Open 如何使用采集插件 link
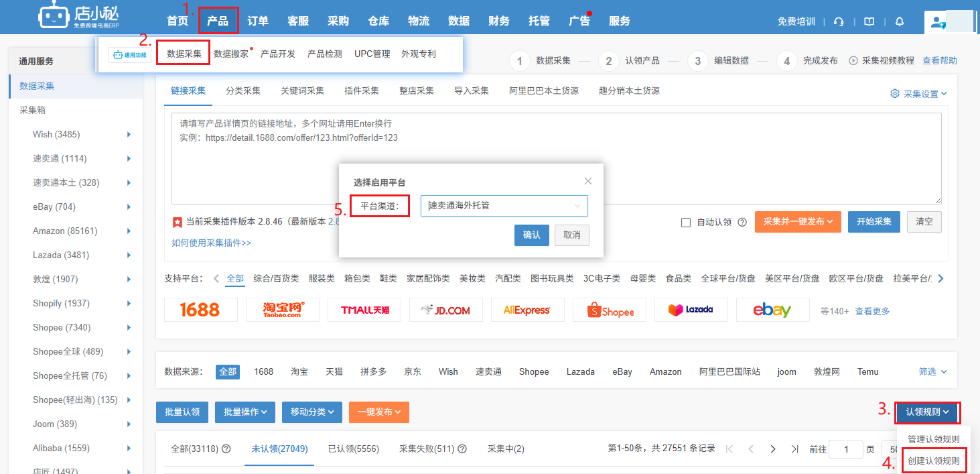The image size is (980, 474). 211,243
